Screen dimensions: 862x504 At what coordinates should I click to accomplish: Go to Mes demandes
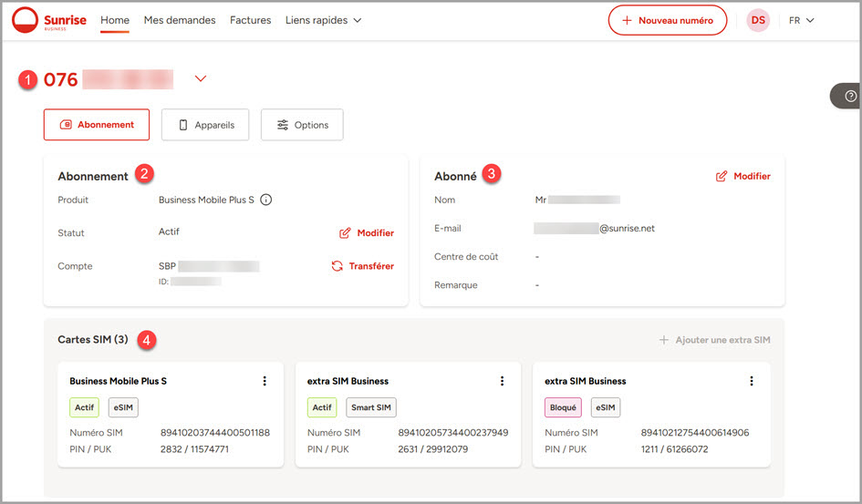coord(180,20)
